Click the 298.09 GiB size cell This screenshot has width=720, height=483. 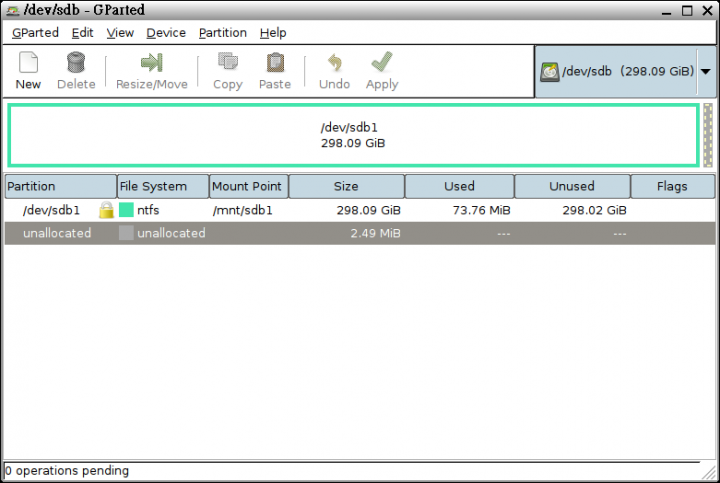(x=368, y=210)
